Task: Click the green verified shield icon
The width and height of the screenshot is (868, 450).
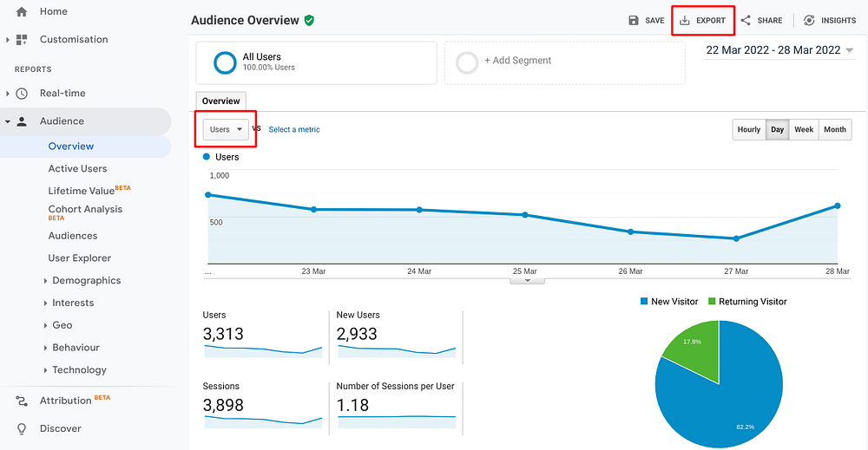Action: coord(310,20)
